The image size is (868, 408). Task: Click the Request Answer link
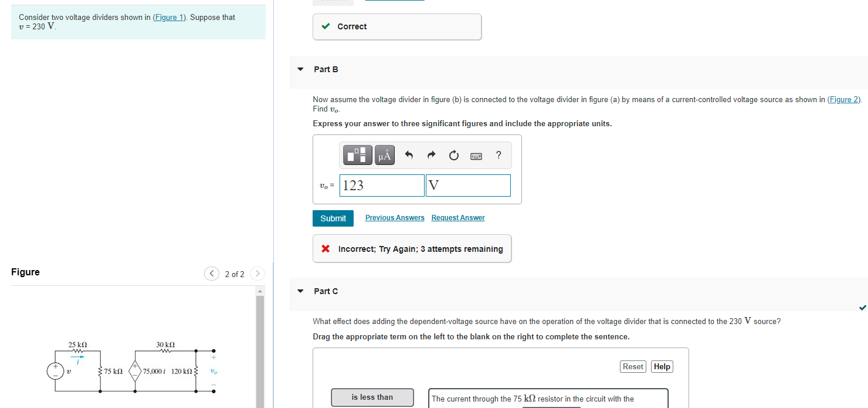457,217
